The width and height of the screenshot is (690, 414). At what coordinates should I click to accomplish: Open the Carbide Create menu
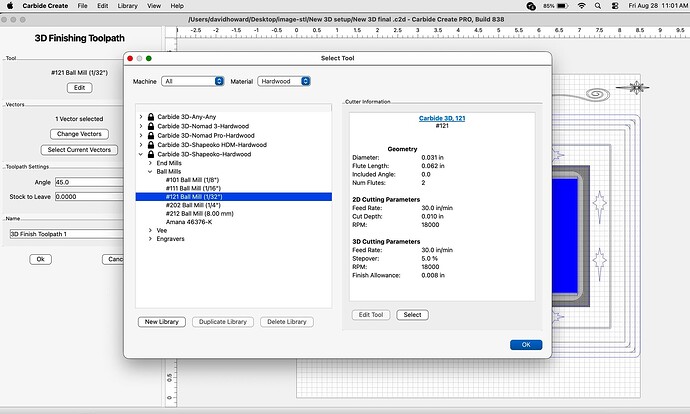(x=45, y=6)
